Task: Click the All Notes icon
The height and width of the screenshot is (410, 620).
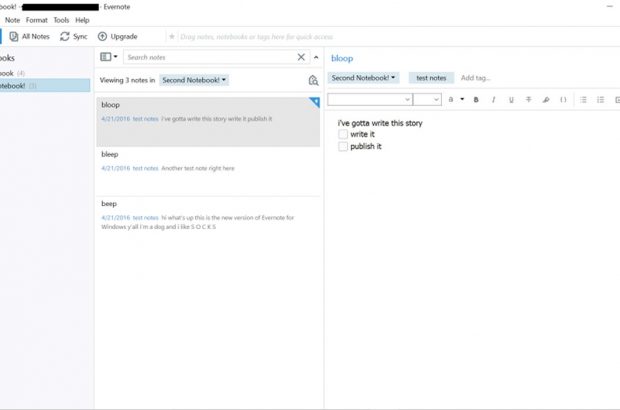Action: click(14, 37)
